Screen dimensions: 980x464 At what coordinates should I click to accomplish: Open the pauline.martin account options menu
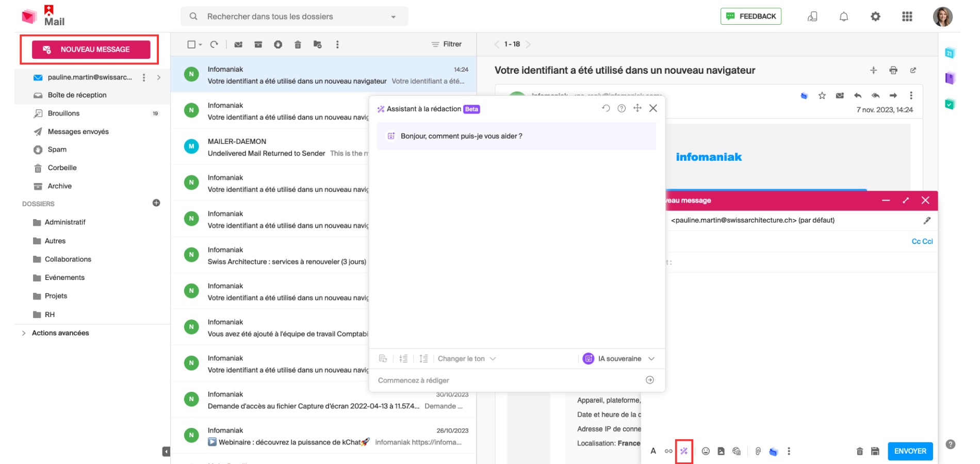click(144, 77)
